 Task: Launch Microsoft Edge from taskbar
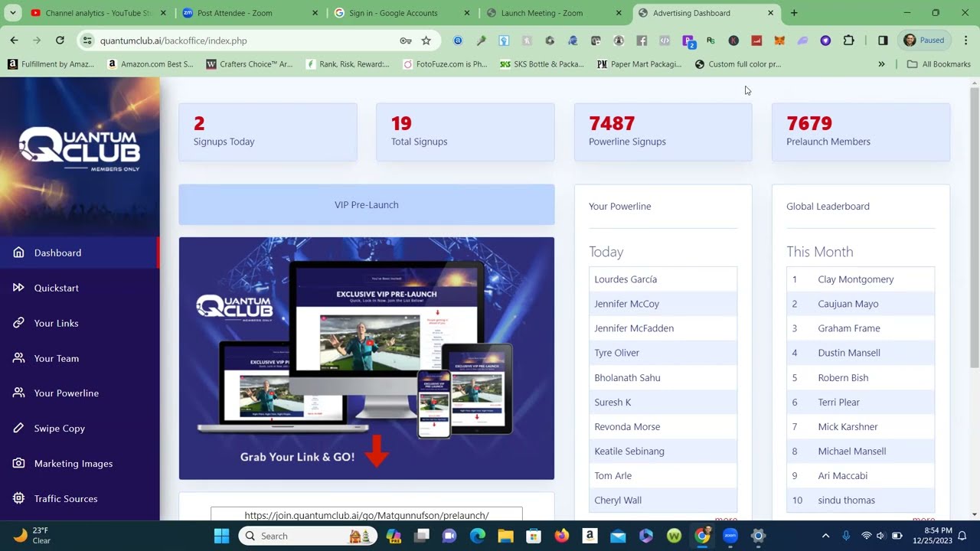pos(478,536)
